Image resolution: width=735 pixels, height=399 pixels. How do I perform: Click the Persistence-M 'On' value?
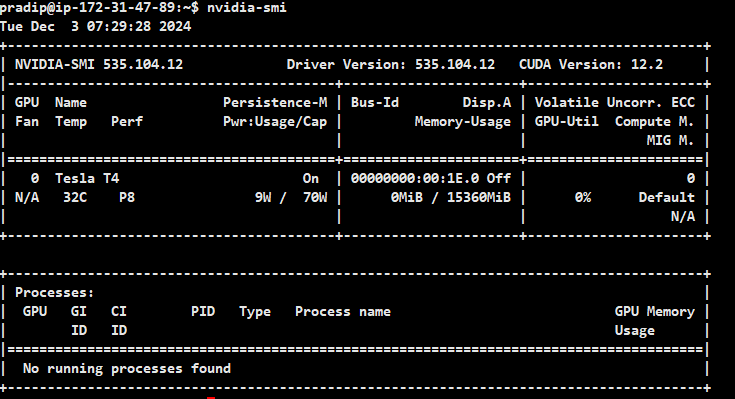310,178
